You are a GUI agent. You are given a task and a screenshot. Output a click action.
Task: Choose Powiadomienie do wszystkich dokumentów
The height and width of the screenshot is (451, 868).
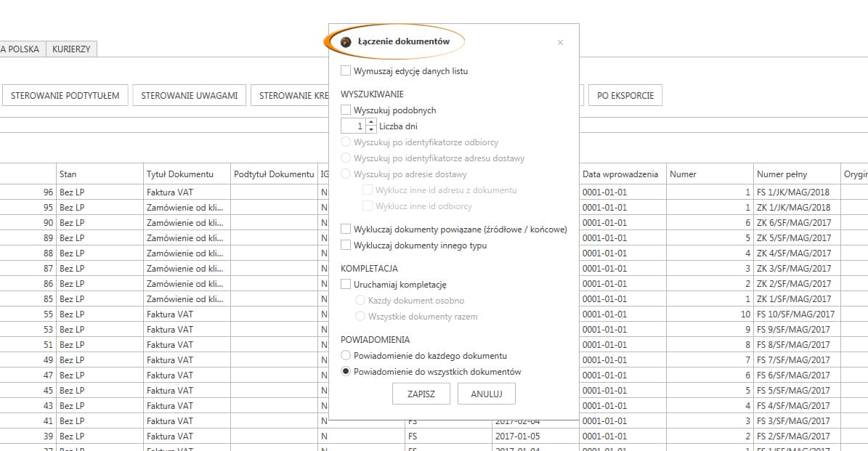pyautogui.click(x=346, y=371)
